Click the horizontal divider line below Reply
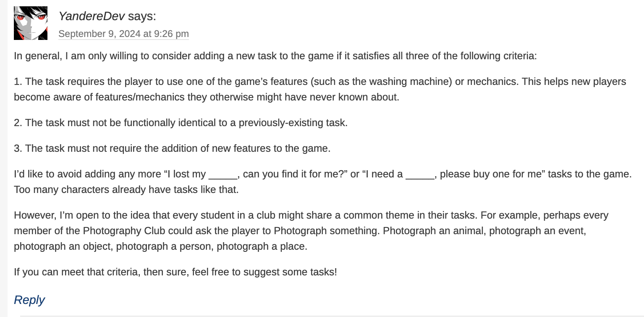This screenshot has width=644, height=317. point(327,315)
